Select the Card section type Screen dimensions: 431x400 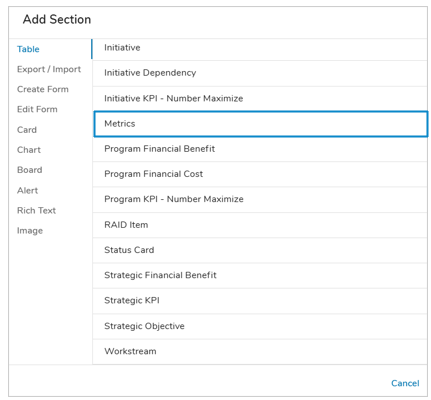pyautogui.click(x=27, y=130)
